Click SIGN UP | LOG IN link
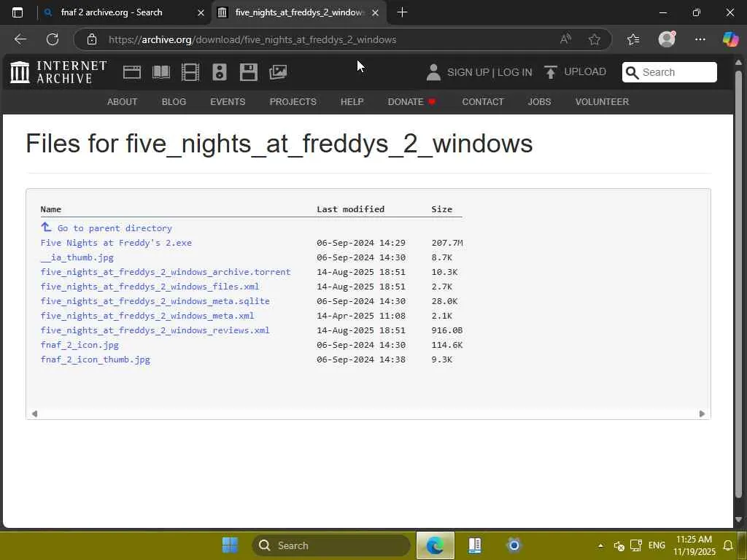The width and height of the screenshot is (747, 560). click(489, 72)
